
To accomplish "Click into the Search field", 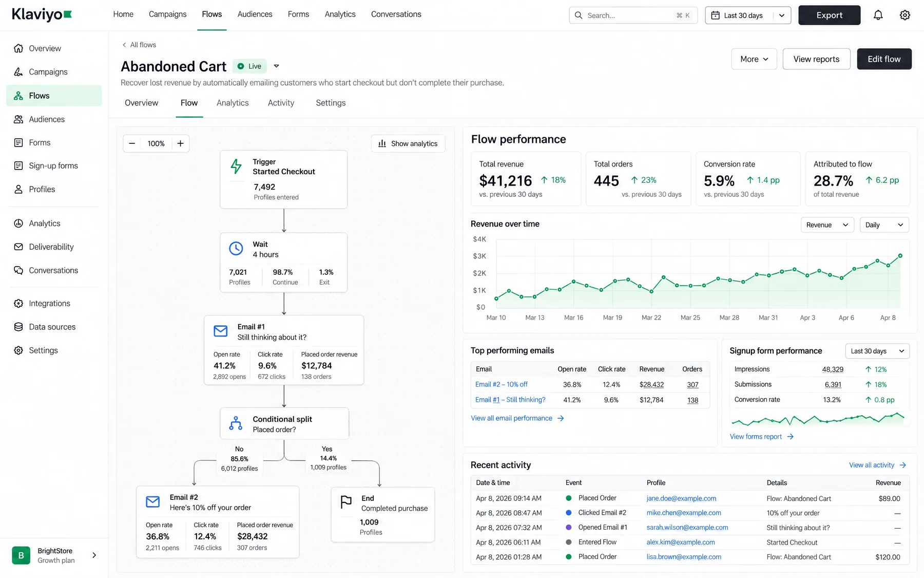I will coord(633,15).
